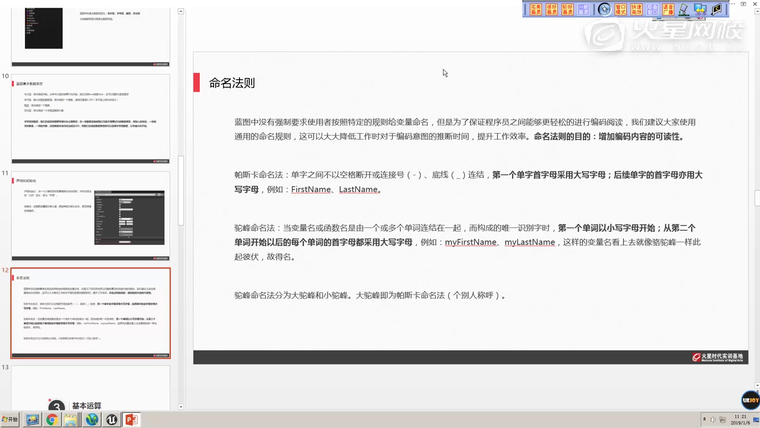Click the system clock in the tray
This screenshot has width=760, height=428.
coord(740,420)
